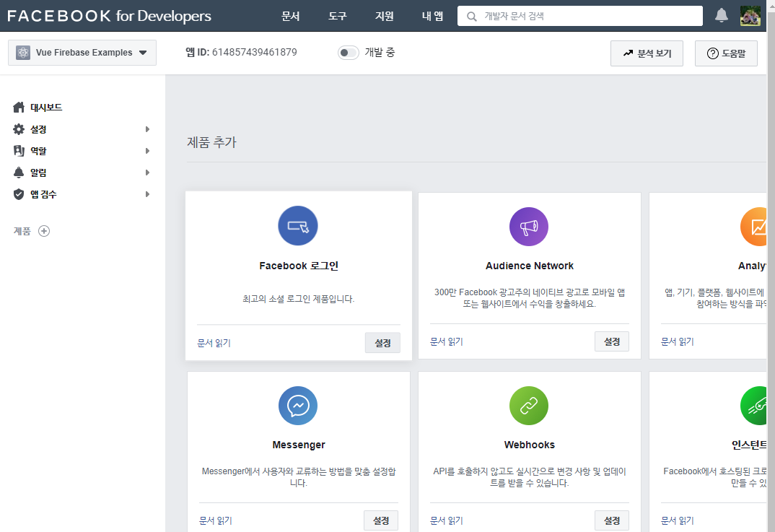Open the 내 앱 menu in top bar

[x=432, y=17]
